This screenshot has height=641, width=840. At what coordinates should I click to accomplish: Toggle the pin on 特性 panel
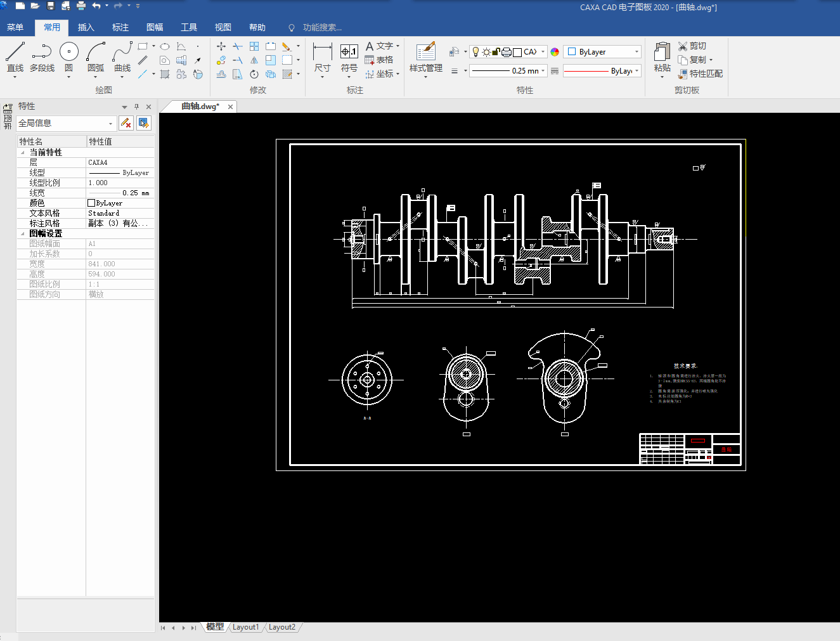[136, 107]
